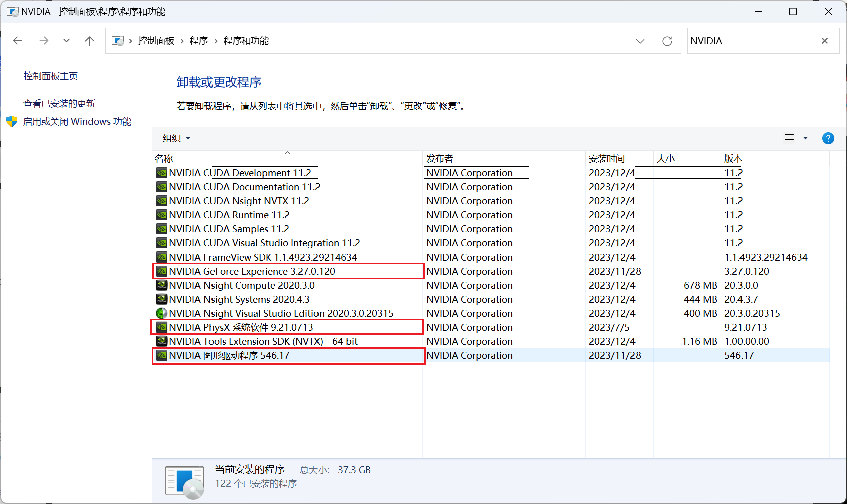This screenshot has width=847, height=504.
Task: Click the control panel icon in address bar
Action: [x=118, y=41]
